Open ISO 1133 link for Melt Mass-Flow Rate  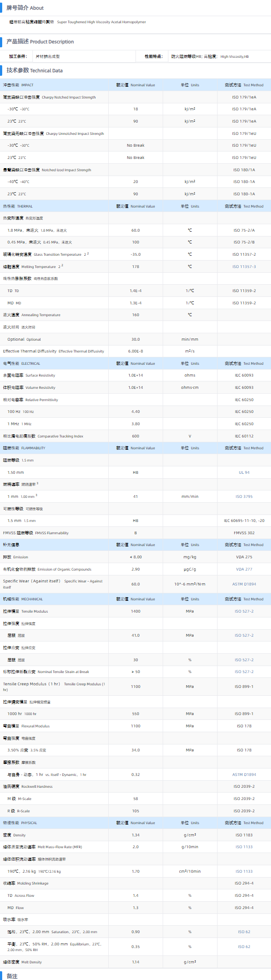[x=244, y=847]
